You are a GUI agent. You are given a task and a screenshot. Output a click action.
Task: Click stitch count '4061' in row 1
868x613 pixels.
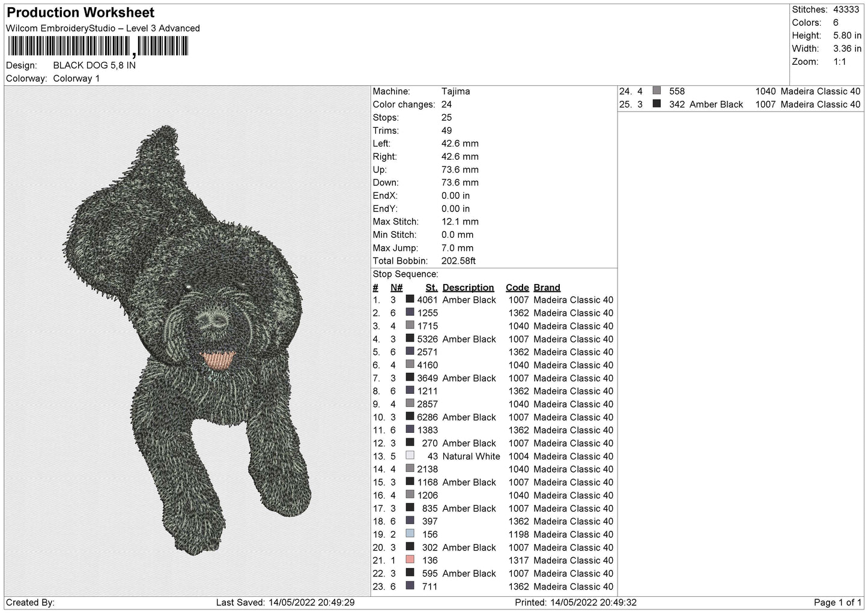pyautogui.click(x=427, y=300)
